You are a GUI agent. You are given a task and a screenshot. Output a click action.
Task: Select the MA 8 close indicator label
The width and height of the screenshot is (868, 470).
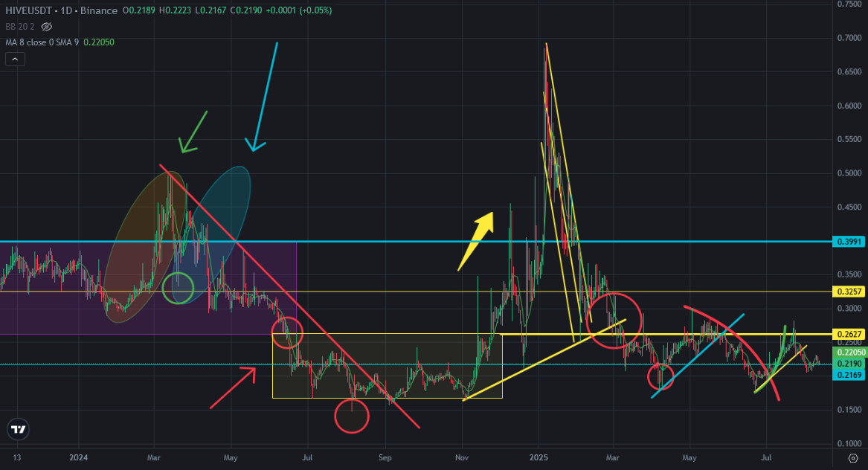(42, 42)
